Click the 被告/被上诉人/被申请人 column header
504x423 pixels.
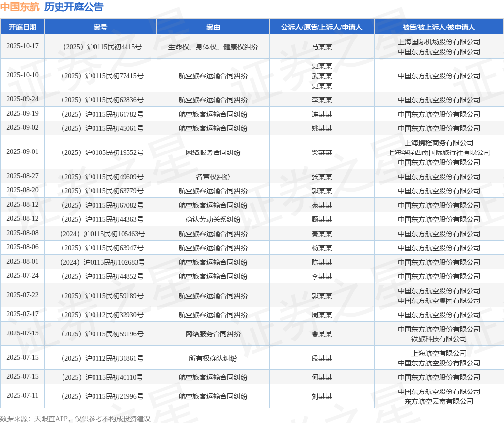pyautogui.click(x=439, y=27)
